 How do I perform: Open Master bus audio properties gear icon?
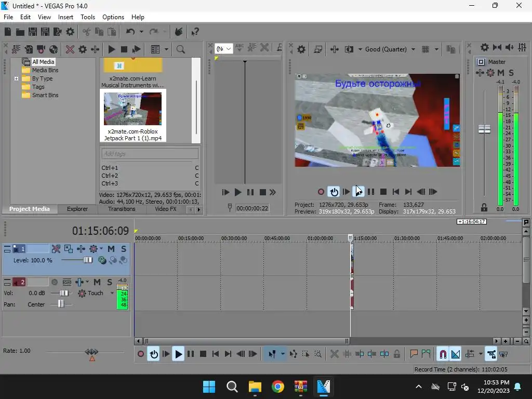[x=485, y=47]
